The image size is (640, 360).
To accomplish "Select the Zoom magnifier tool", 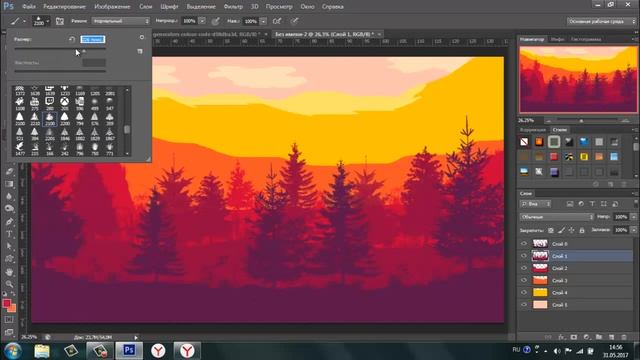I will click(x=9, y=284).
